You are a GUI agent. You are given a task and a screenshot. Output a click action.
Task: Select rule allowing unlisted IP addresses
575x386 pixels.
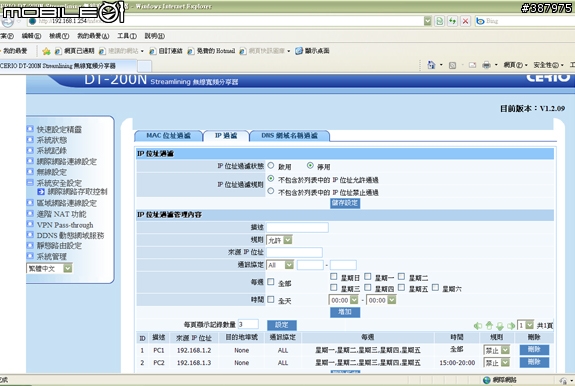[271, 179]
